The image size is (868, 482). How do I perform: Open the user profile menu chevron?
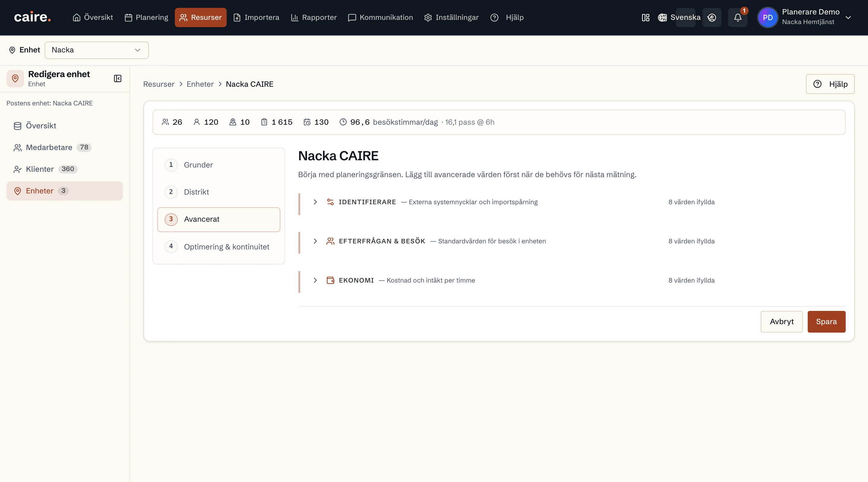click(x=848, y=17)
